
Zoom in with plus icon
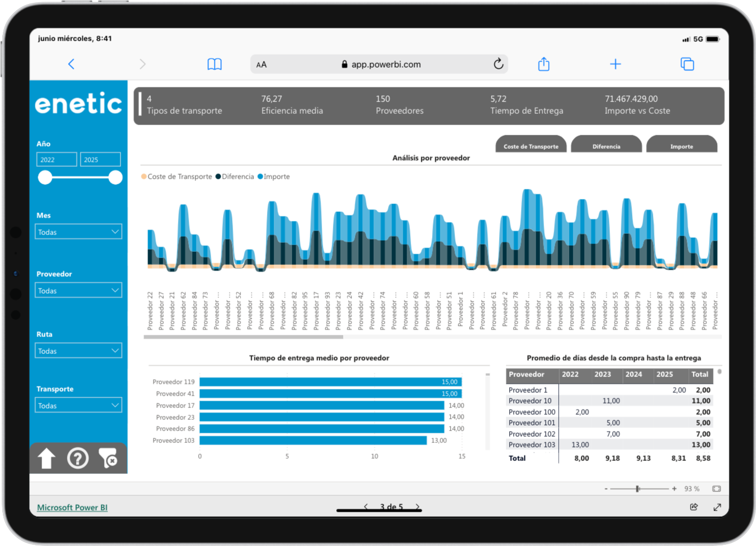(x=674, y=489)
